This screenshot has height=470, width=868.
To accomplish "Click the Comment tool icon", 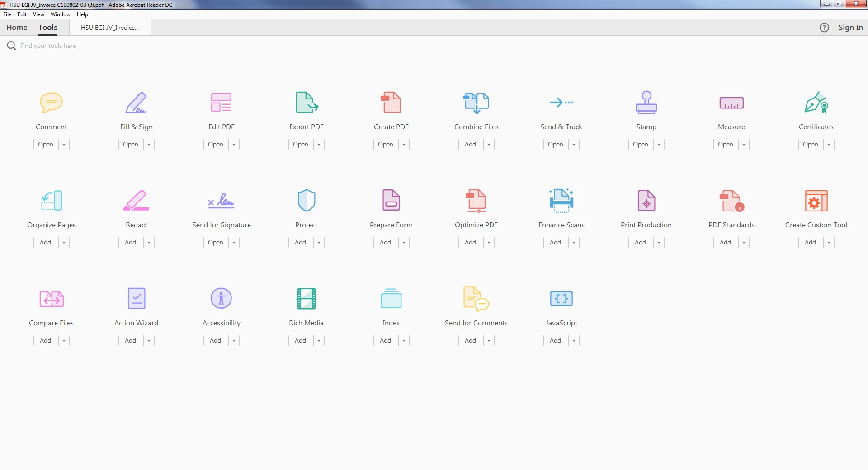I will 51,103.
